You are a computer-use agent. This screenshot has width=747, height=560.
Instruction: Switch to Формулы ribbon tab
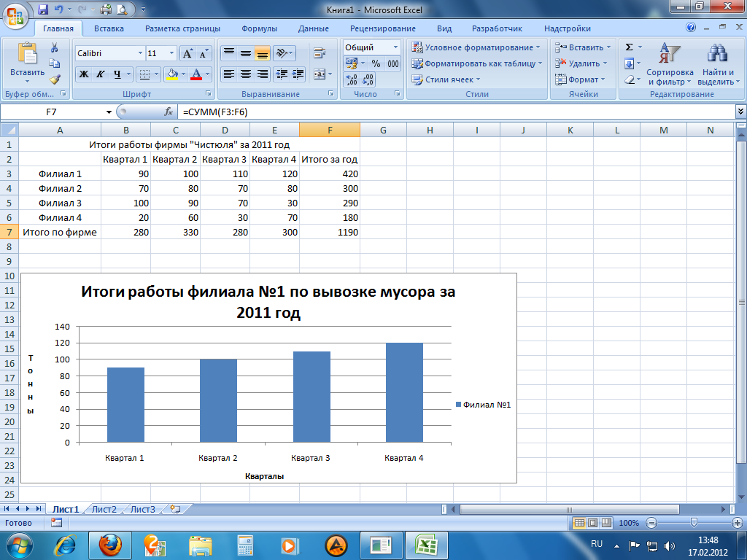259,28
